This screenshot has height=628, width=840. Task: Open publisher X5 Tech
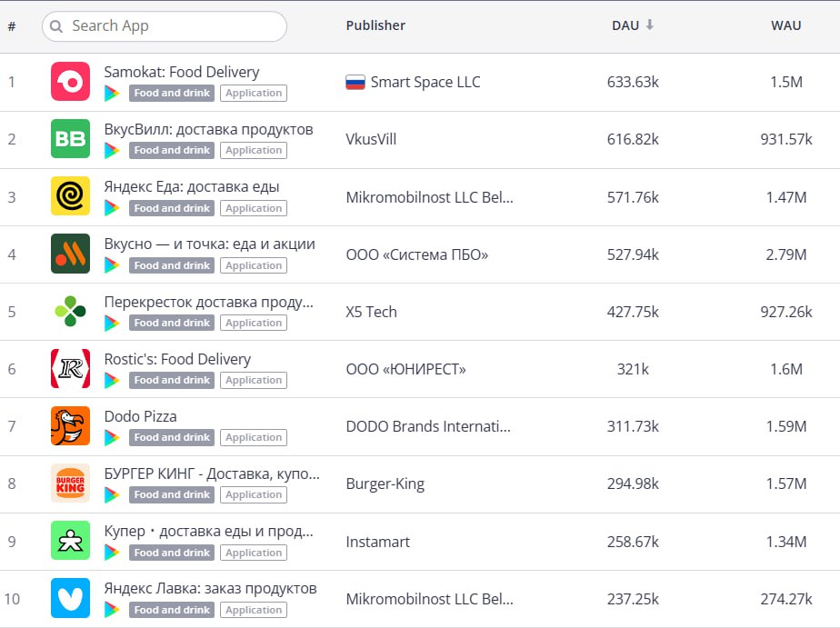(x=371, y=312)
